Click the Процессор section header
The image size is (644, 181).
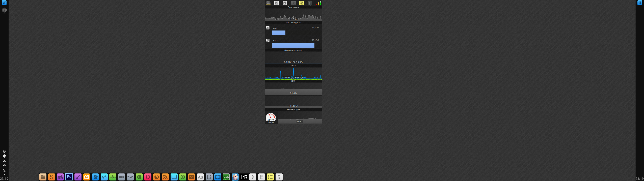pyautogui.click(x=293, y=7)
